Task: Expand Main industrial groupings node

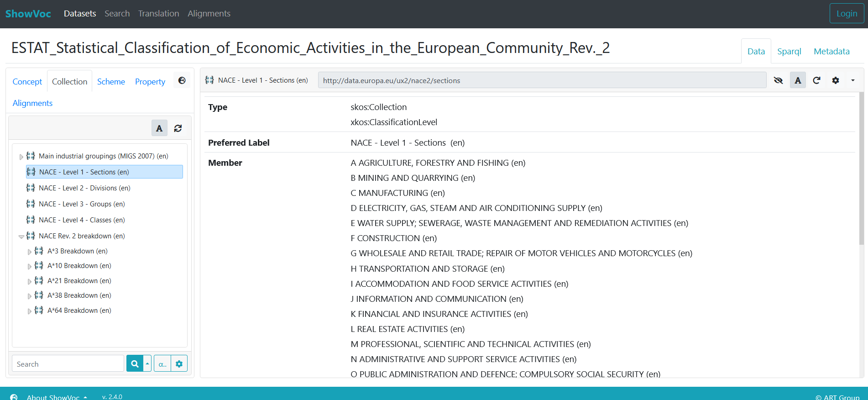Action: click(x=21, y=157)
